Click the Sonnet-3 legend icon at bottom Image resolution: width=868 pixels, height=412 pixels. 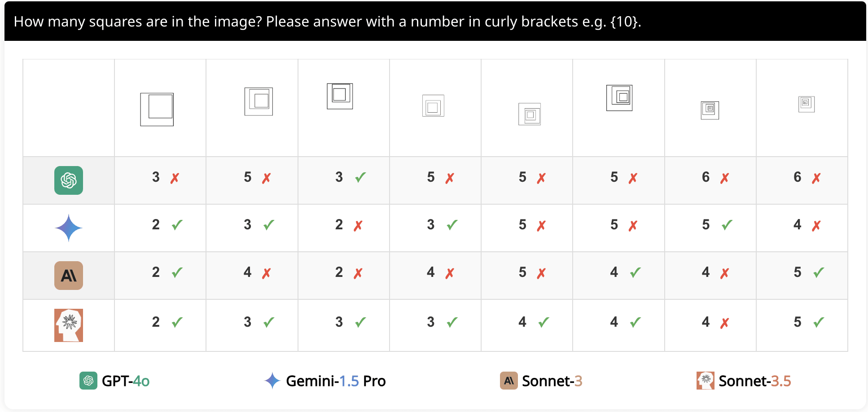[x=509, y=381]
